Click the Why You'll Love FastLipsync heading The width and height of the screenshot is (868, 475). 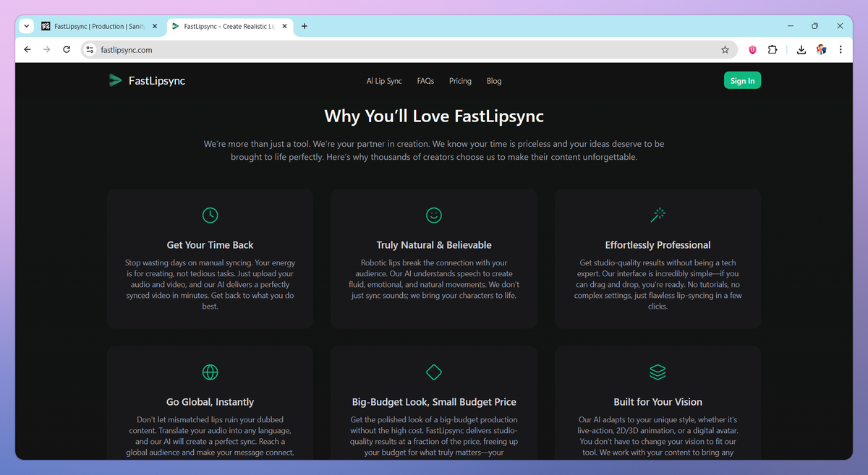434,116
